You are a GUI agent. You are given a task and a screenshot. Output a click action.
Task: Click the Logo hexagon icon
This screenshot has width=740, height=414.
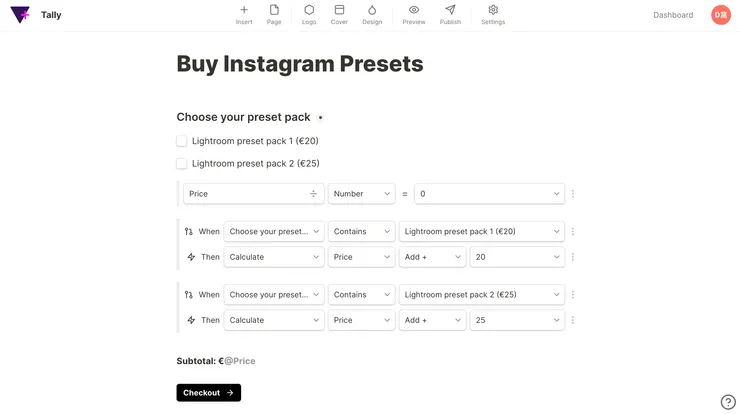(309, 10)
